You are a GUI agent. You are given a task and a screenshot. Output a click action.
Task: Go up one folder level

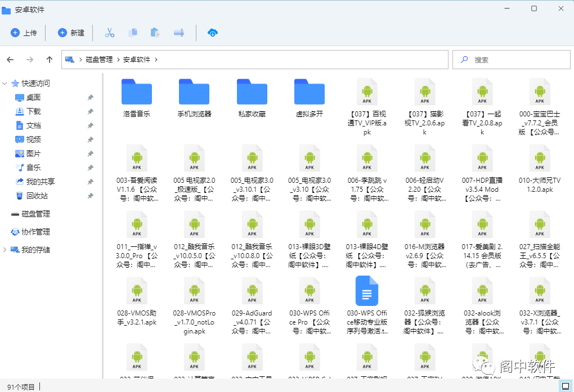click(50, 60)
